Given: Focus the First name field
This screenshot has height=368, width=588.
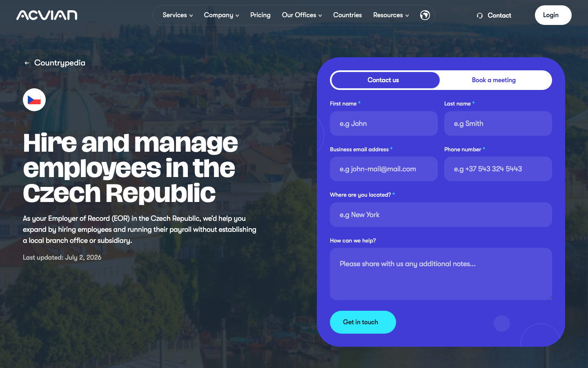Looking at the screenshot, I should pyautogui.click(x=384, y=123).
